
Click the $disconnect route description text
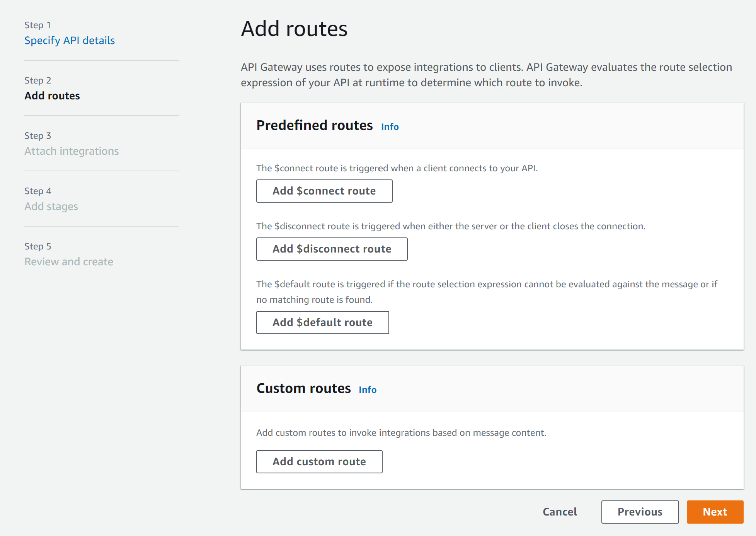(451, 226)
